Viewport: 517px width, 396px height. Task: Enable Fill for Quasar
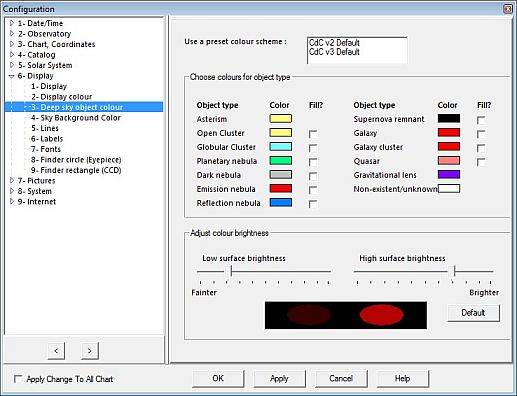click(481, 162)
